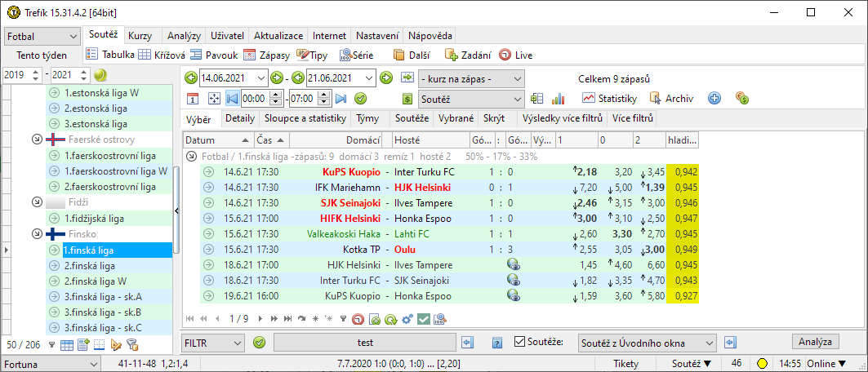Click the green checkbox icon in grid navigator
This screenshot has height=372, width=868.
click(424, 318)
